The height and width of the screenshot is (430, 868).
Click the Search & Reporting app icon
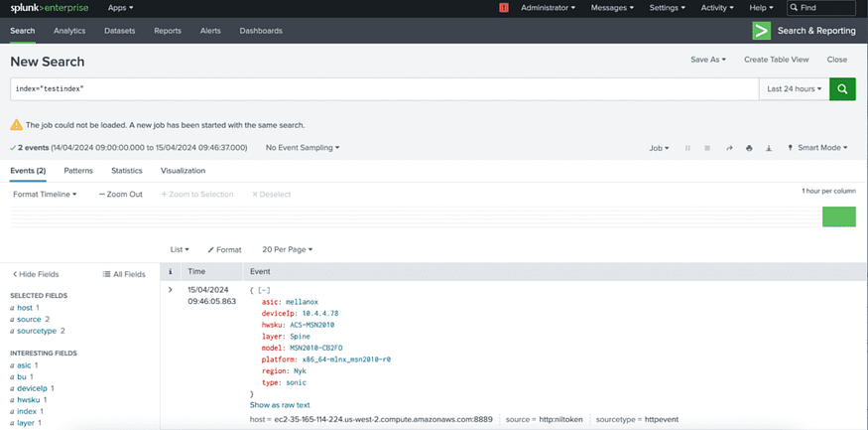tap(762, 31)
